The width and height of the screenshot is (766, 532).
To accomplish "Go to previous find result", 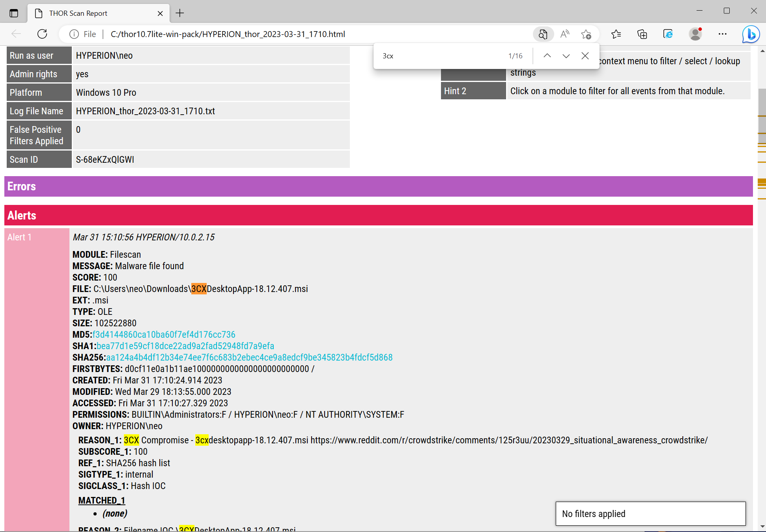I will tap(547, 56).
